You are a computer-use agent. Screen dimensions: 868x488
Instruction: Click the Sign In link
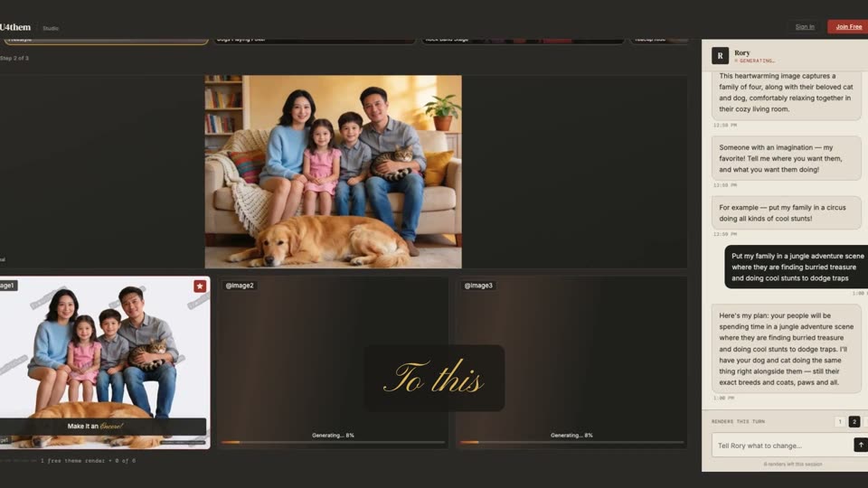805,26
